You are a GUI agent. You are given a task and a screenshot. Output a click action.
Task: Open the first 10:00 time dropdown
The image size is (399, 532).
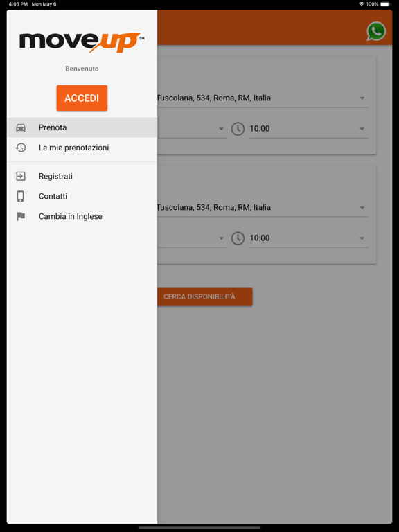click(x=309, y=129)
